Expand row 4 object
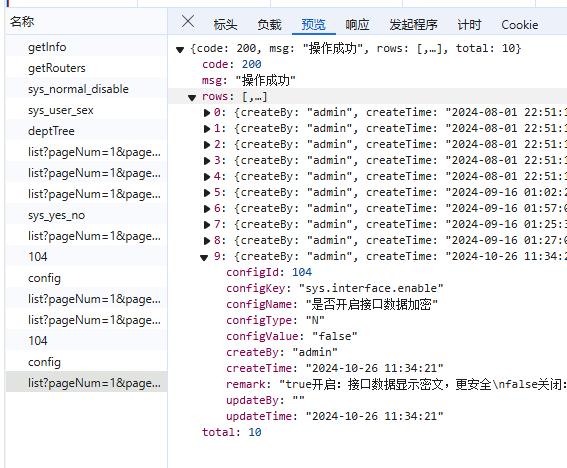This screenshot has width=567, height=468. pos(207,176)
